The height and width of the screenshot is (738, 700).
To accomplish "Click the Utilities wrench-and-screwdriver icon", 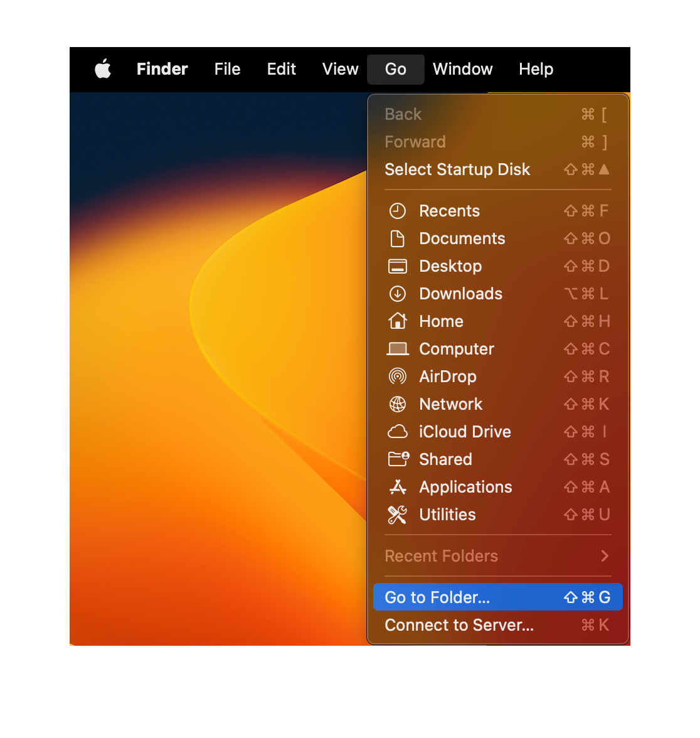I will 398,515.
